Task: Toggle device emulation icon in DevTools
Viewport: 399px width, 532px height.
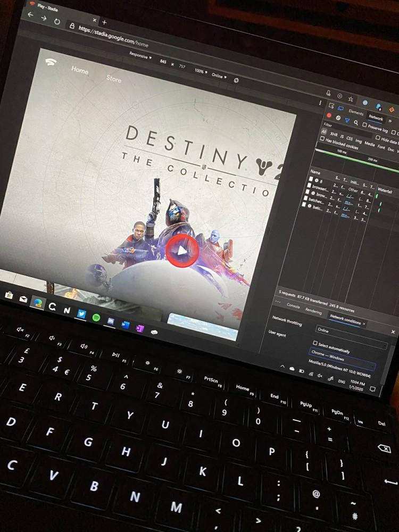Action: pyautogui.click(x=340, y=108)
